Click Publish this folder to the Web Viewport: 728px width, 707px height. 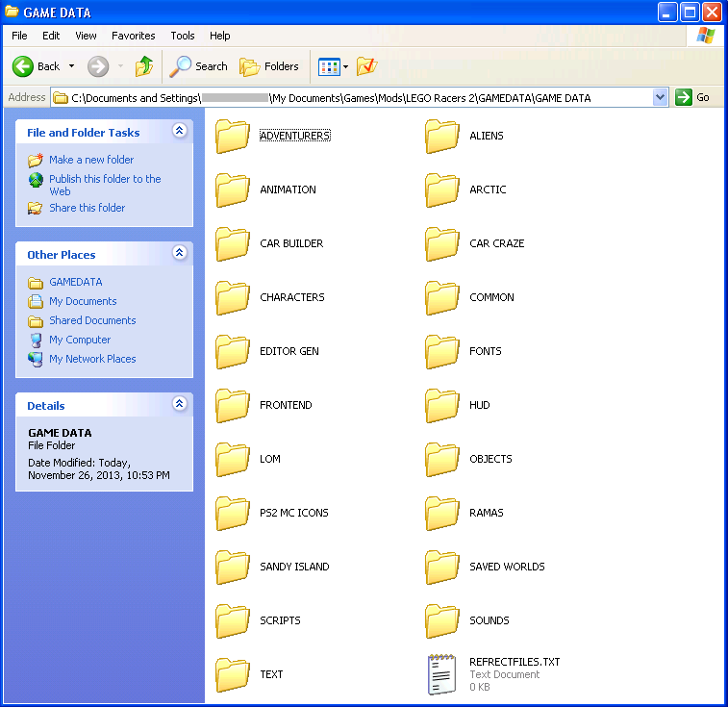click(105, 185)
